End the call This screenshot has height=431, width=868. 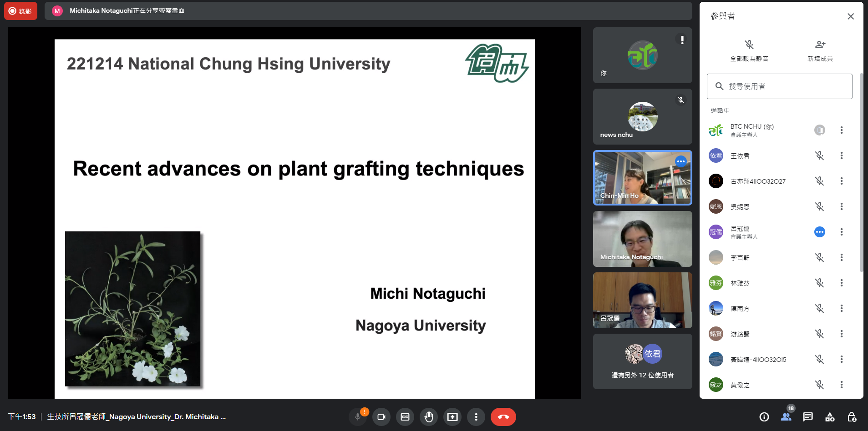503,416
